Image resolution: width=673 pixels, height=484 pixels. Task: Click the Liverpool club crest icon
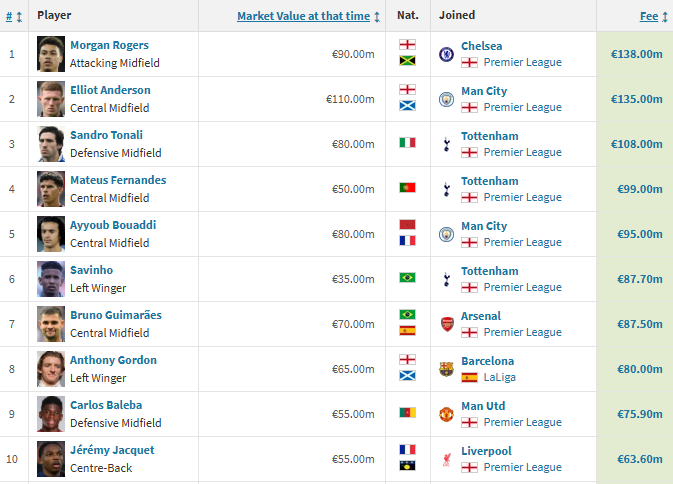point(446,460)
